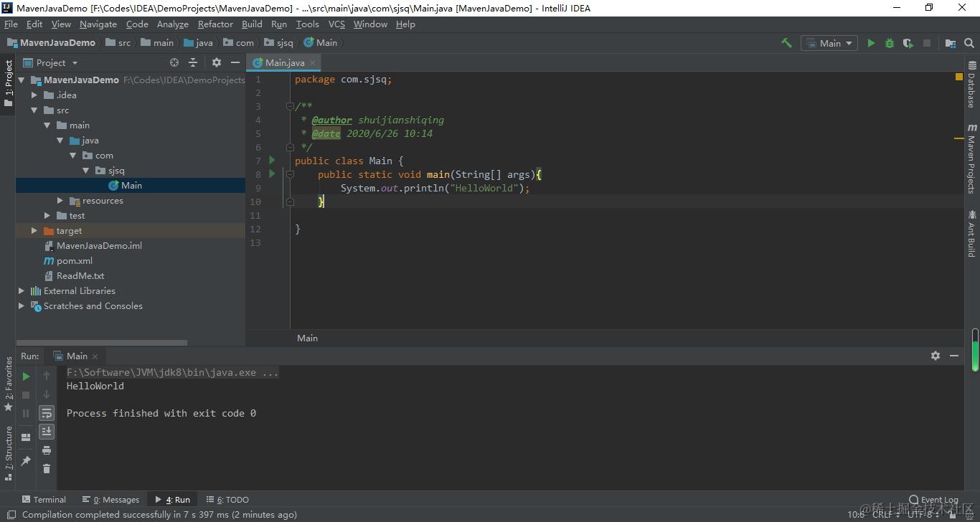980x522 pixels.
Task: Open the Event Log
Action: 933,500
